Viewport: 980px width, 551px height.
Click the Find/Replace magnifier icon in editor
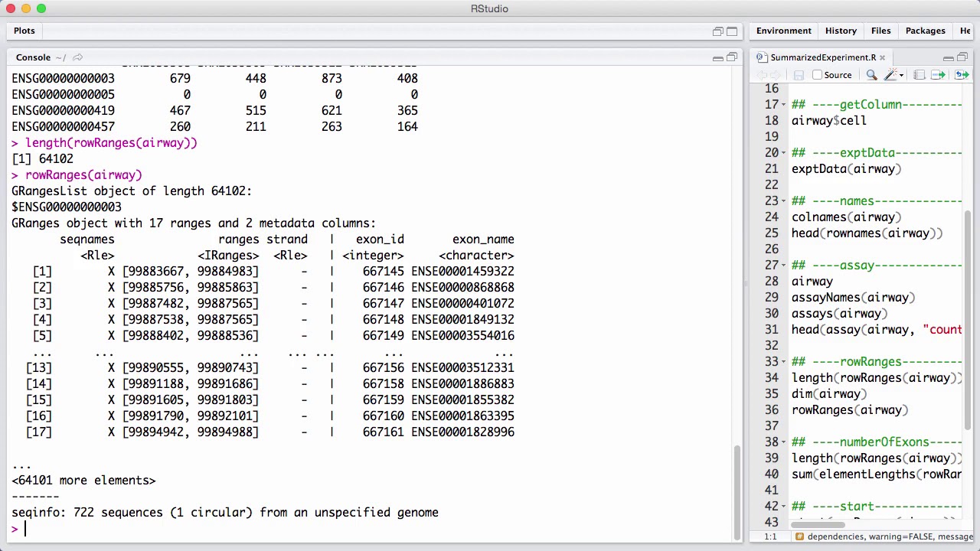pyautogui.click(x=871, y=75)
